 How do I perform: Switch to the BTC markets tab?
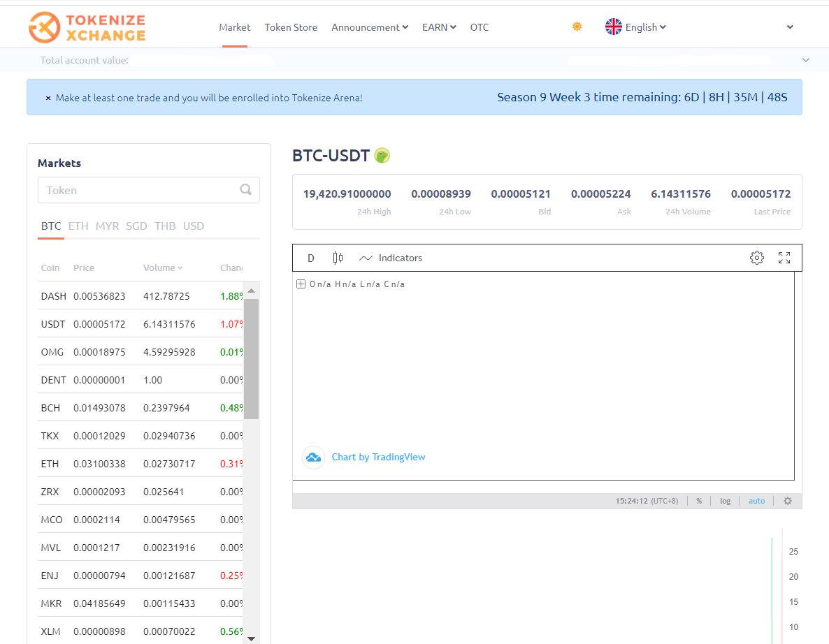pyautogui.click(x=51, y=226)
